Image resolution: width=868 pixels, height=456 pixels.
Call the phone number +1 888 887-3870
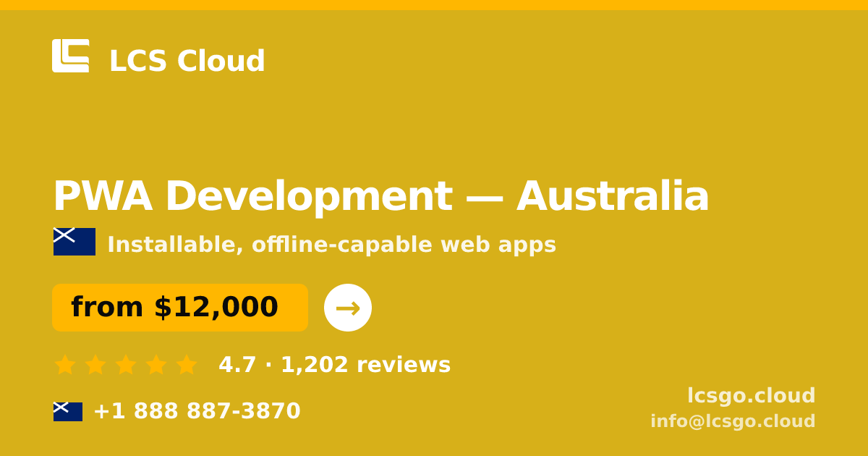pos(197,411)
